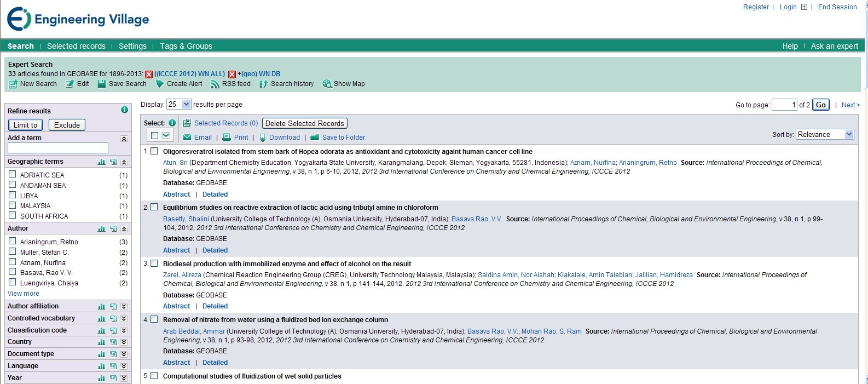Click End Session link
The image size is (868, 384).
point(837,7)
